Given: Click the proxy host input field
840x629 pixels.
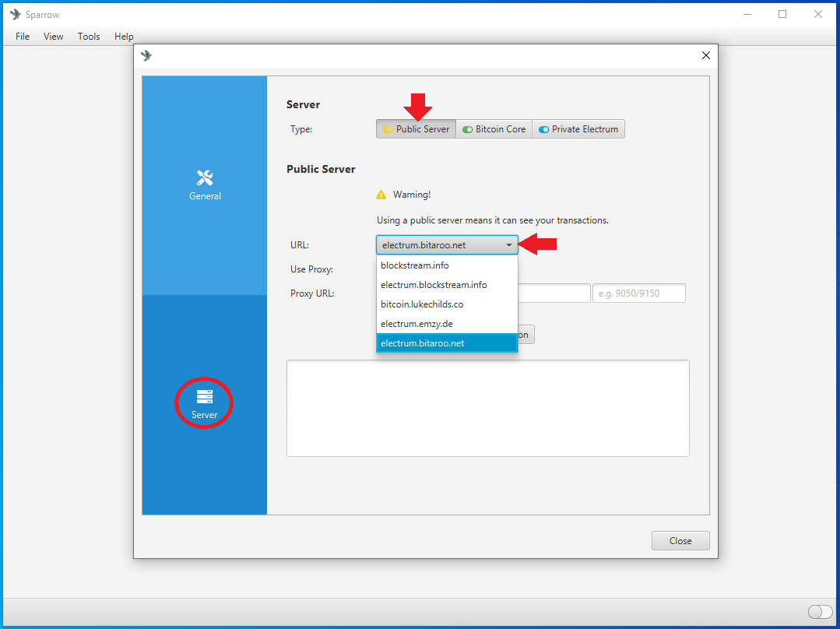Looking at the screenshot, I should [554, 293].
